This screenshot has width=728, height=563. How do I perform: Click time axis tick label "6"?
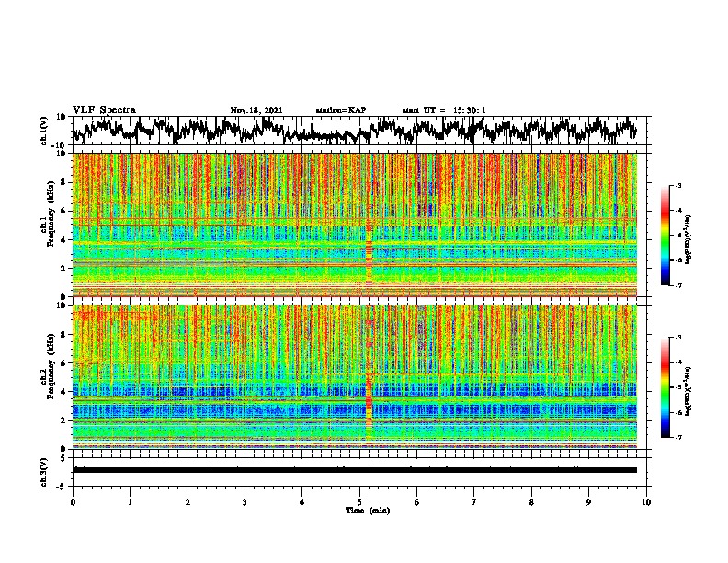pyautogui.click(x=417, y=502)
